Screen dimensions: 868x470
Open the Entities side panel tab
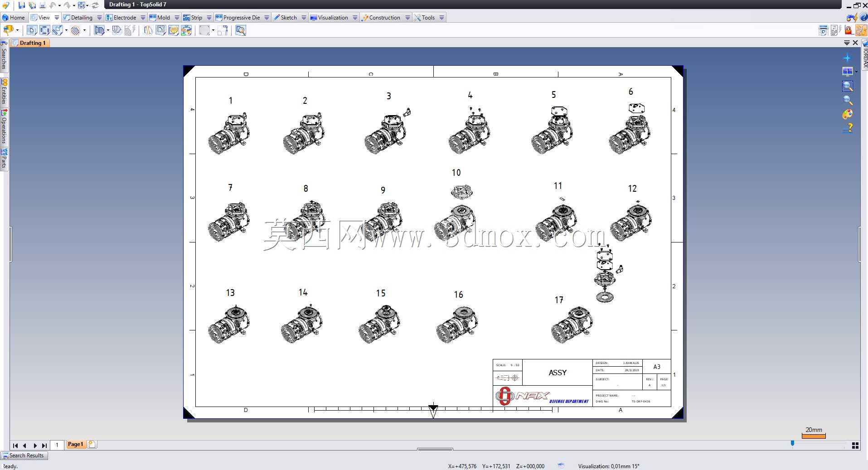point(4,92)
